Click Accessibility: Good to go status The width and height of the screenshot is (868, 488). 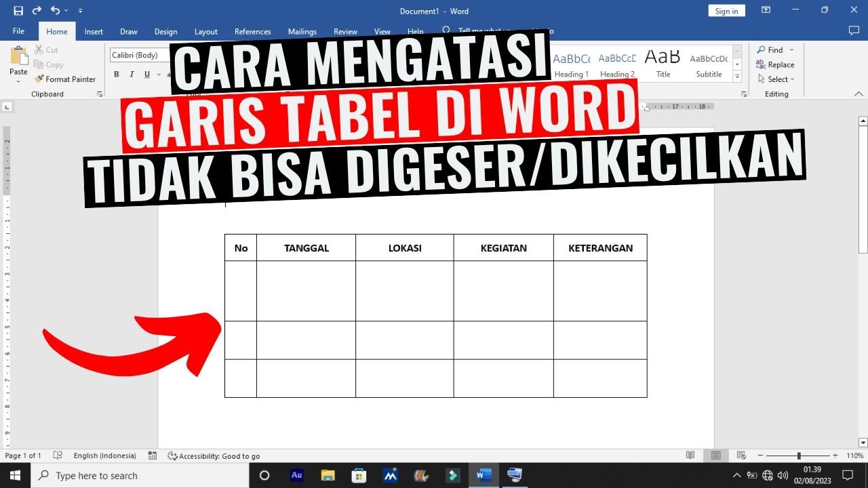point(214,455)
